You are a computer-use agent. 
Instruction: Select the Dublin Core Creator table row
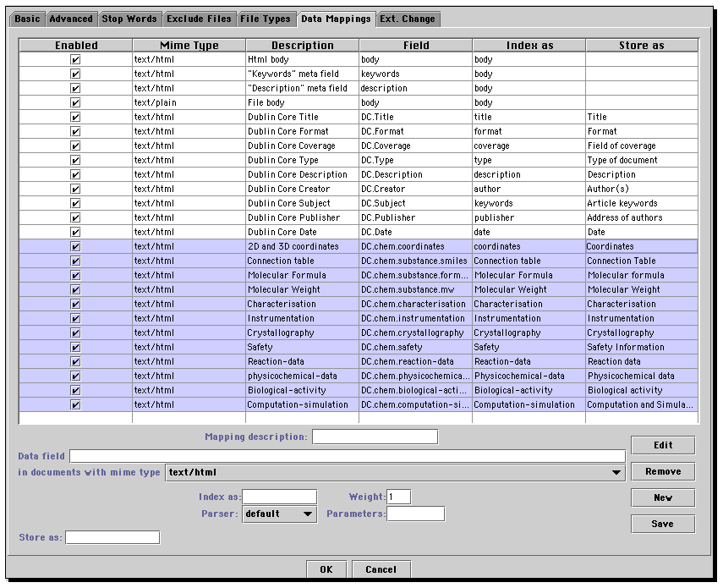(x=302, y=190)
